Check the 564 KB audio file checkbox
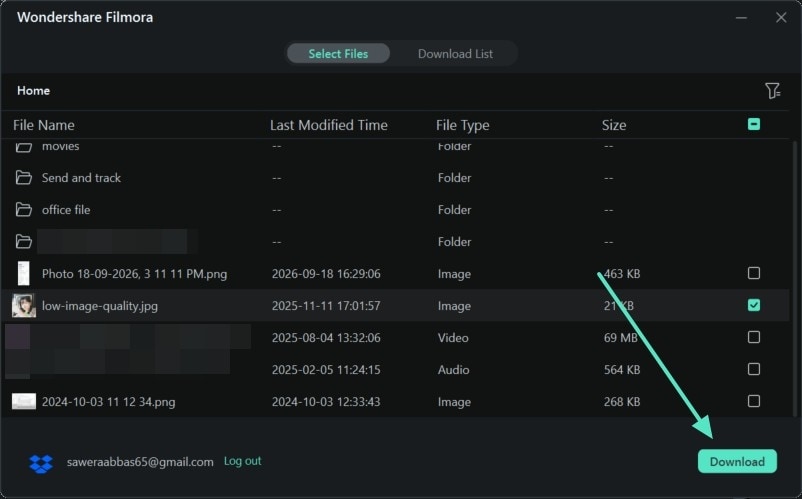Viewport: 802px width, 499px height. 753,369
